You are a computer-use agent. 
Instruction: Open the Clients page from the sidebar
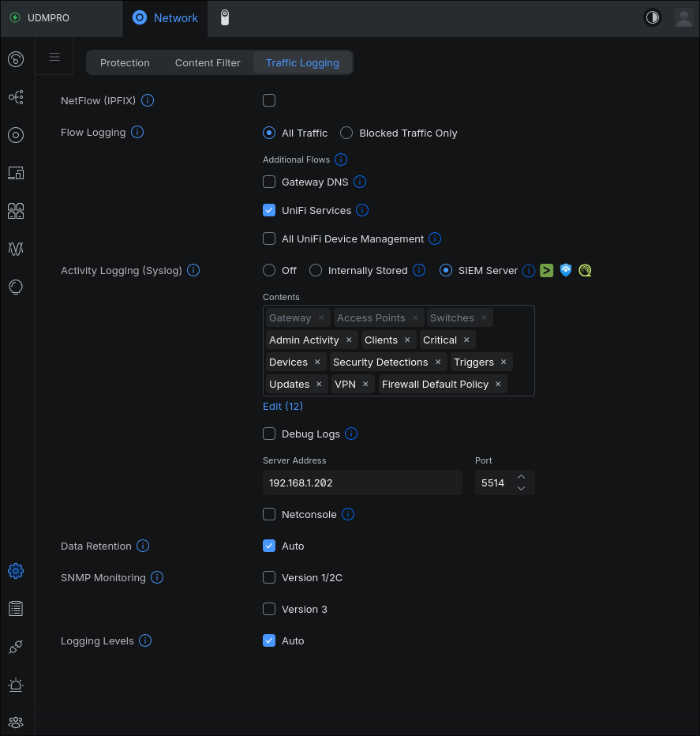coord(16,211)
